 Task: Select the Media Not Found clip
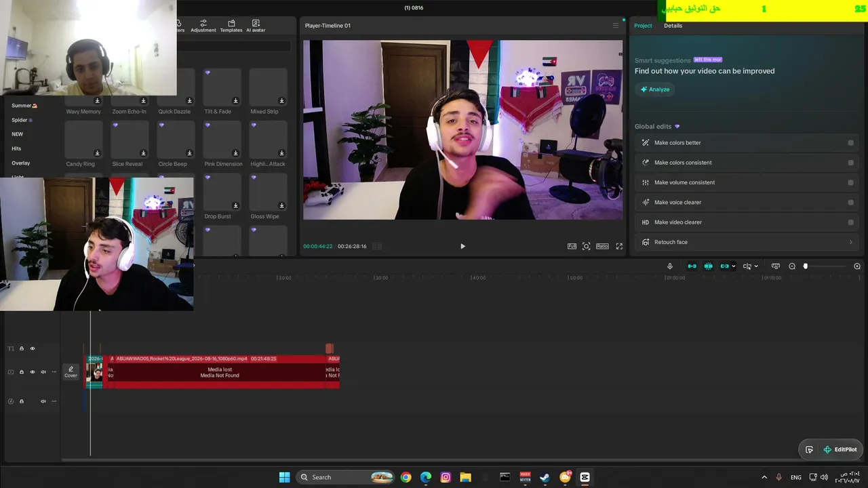click(x=220, y=372)
